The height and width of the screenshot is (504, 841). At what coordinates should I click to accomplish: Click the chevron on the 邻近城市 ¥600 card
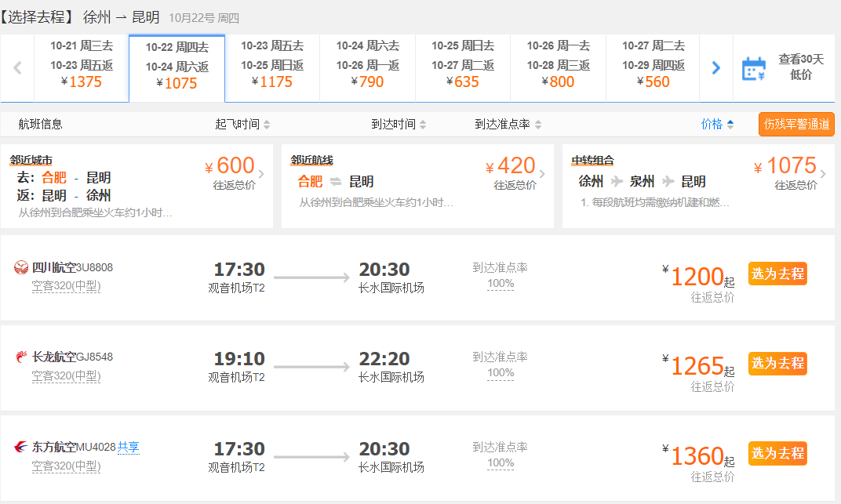tap(261, 174)
